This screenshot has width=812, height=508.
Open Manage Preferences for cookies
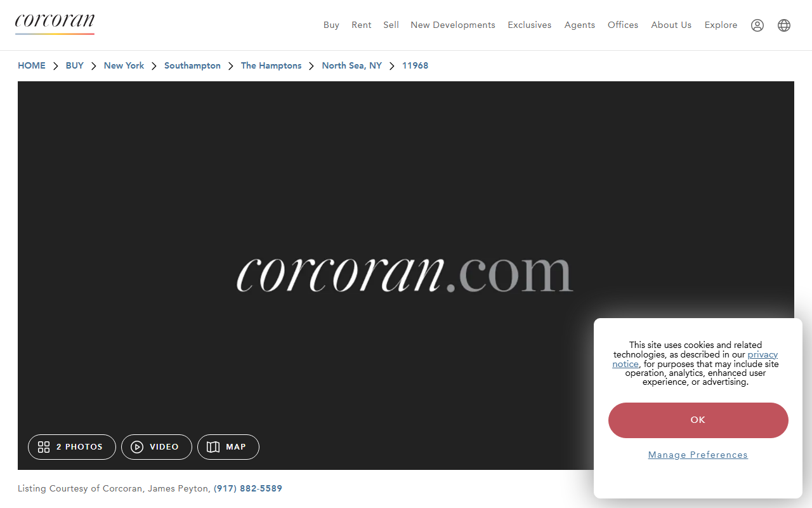click(x=698, y=455)
